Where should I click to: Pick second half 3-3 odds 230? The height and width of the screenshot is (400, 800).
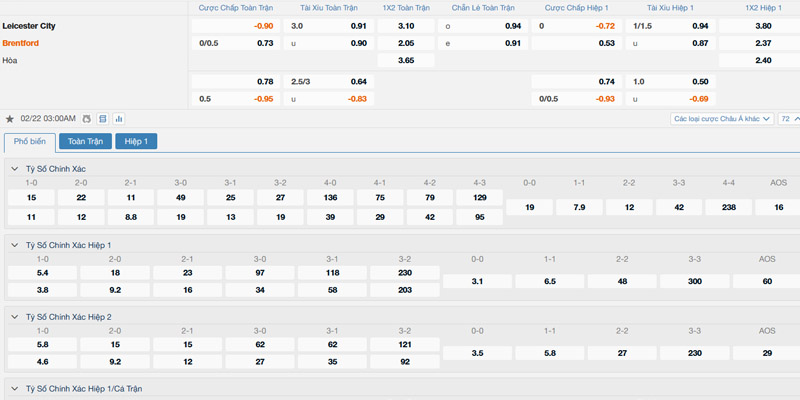point(694,353)
